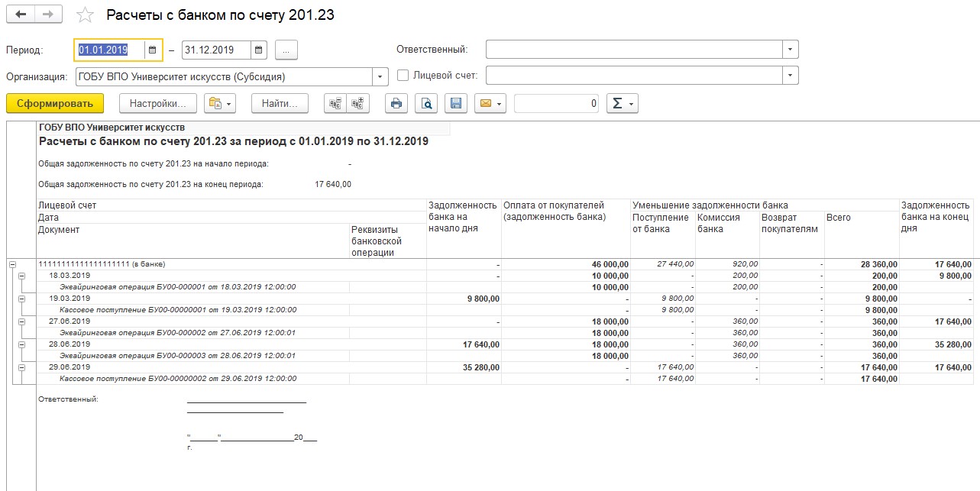Open the Организация dropdown arrow
Screen dimensions: 980x491
[380, 76]
